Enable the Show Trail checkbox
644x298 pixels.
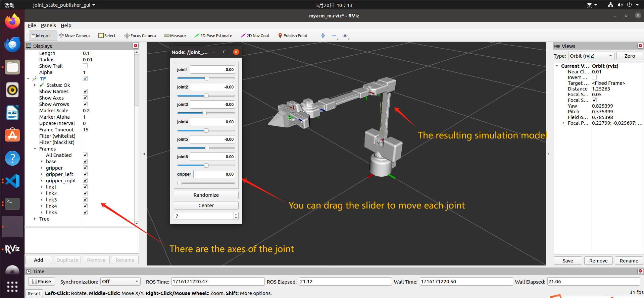(85, 66)
